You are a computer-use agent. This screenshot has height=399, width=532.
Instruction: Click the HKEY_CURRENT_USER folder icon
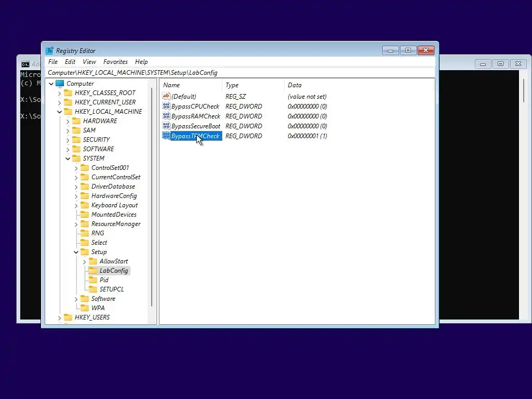[x=68, y=102]
